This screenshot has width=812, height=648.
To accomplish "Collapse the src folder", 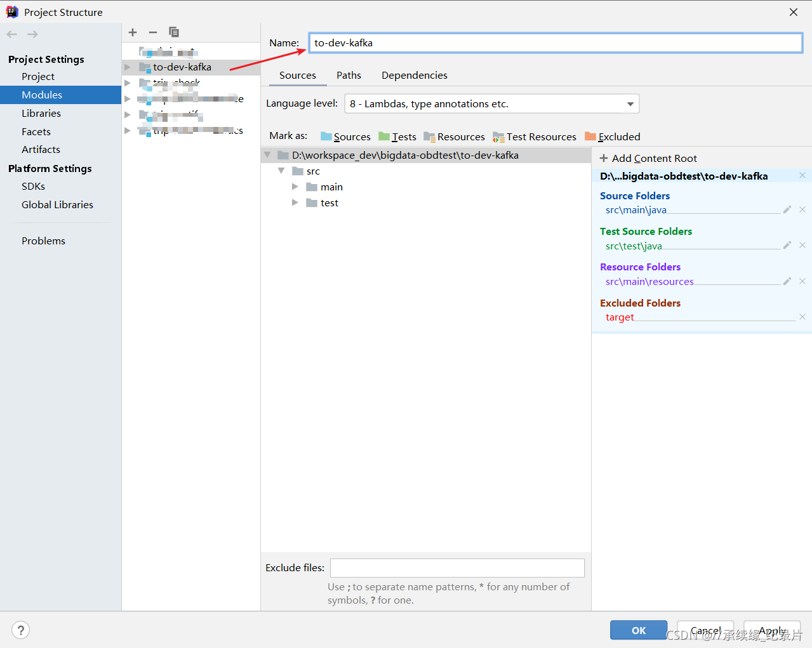I will pos(281,171).
